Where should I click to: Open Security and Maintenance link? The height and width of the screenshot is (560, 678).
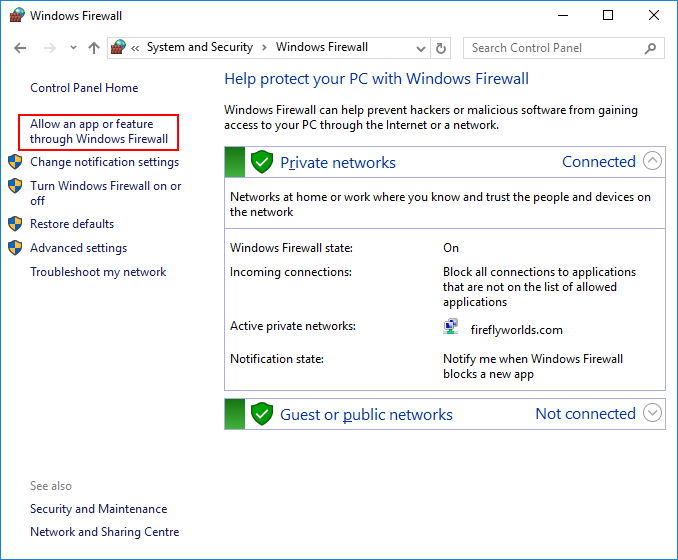pyautogui.click(x=99, y=509)
